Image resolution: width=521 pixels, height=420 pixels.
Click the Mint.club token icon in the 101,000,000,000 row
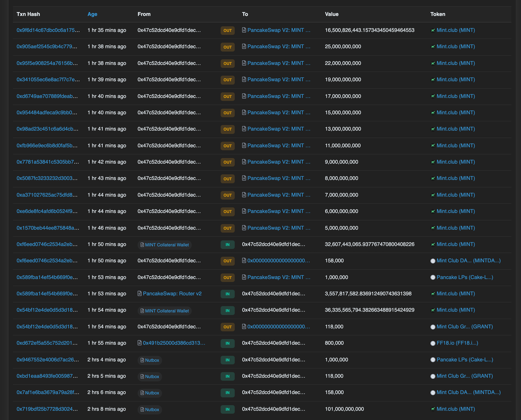(433, 409)
